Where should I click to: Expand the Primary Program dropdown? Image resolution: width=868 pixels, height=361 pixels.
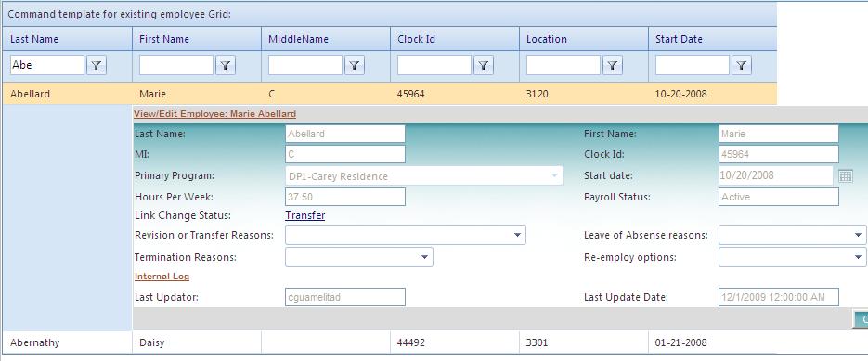pyautogui.click(x=554, y=175)
